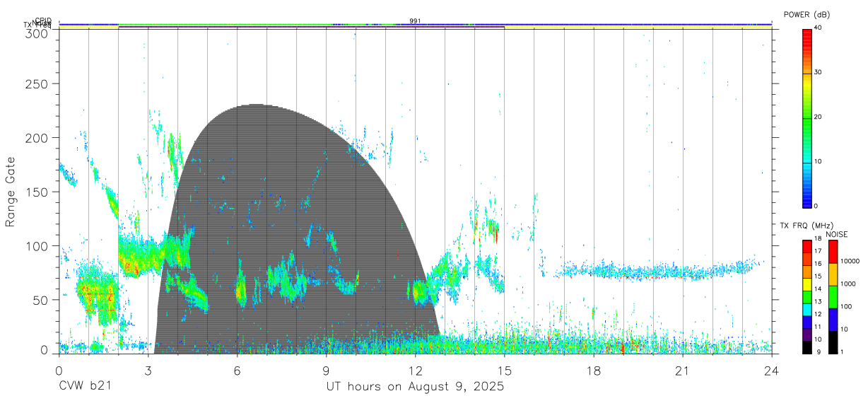Screen dimensions: 868x401
Task: Select the orange-yellow NOISE bar segment
Action: pyautogui.click(x=833, y=274)
